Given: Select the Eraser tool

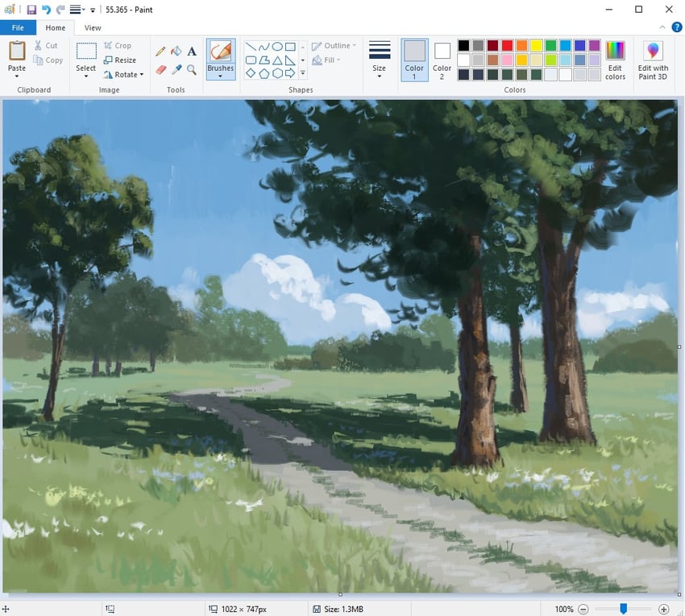Looking at the screenshot, I should point(160,69).
